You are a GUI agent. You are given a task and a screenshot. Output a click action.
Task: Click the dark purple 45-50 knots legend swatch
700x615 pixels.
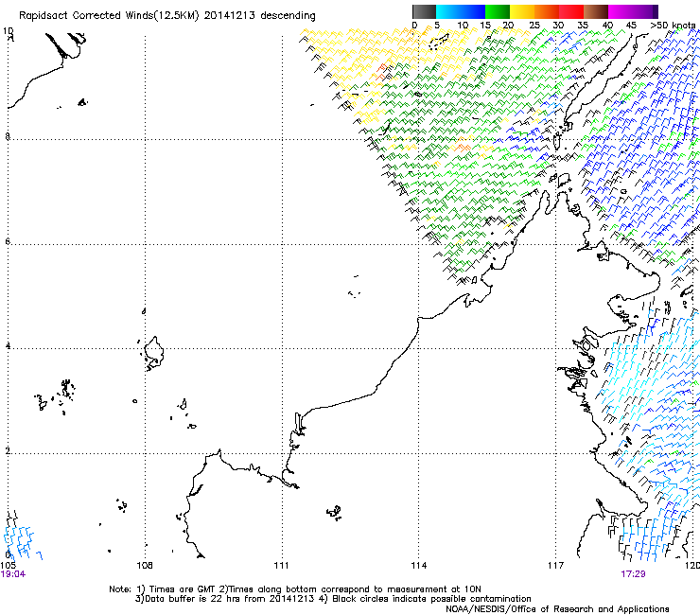click(645, 11)
